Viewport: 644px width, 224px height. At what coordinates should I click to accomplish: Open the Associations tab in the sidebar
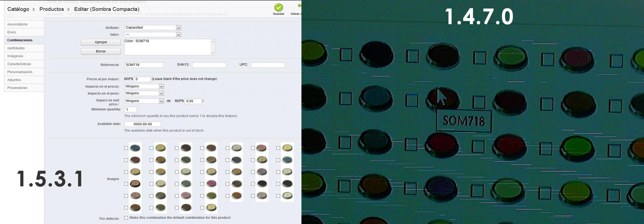(x=24, y=24)
